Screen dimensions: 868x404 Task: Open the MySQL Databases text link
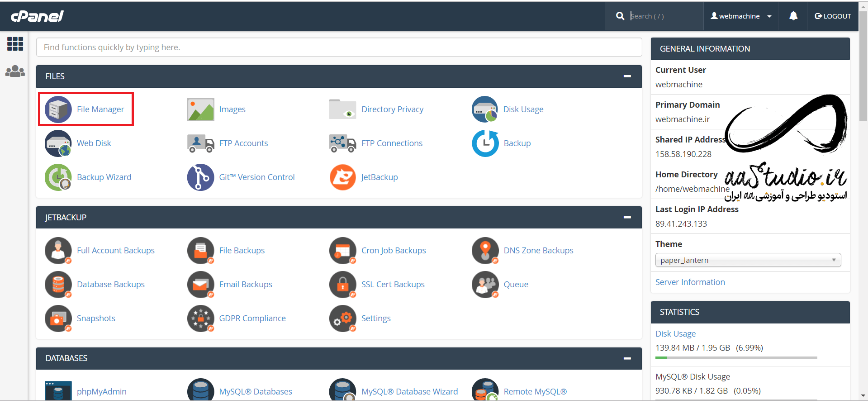256,392
